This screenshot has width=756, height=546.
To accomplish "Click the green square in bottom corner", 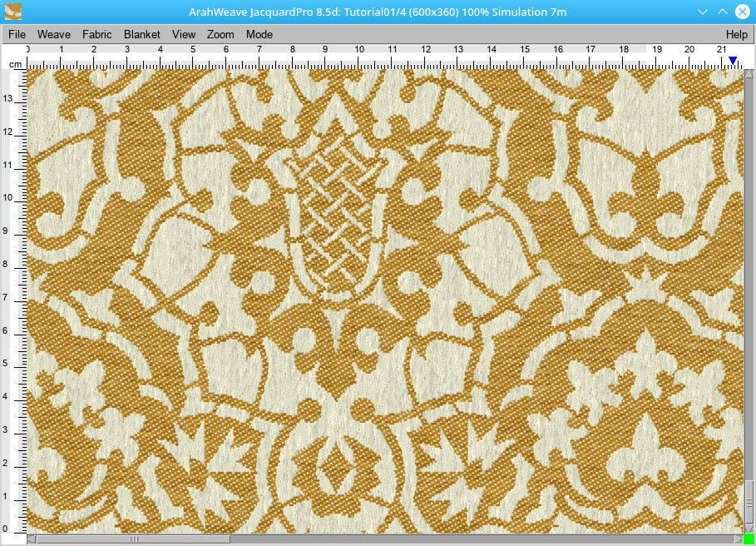I will (749, 539).
